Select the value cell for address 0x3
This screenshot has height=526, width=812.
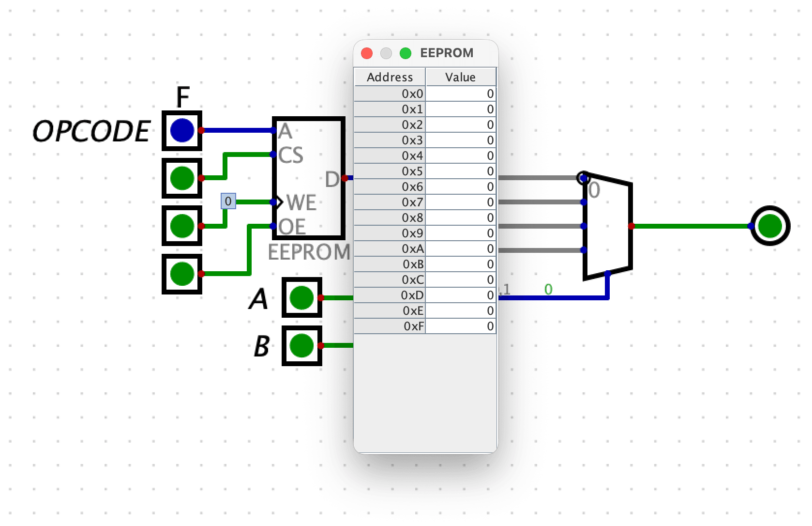[461, 140]
